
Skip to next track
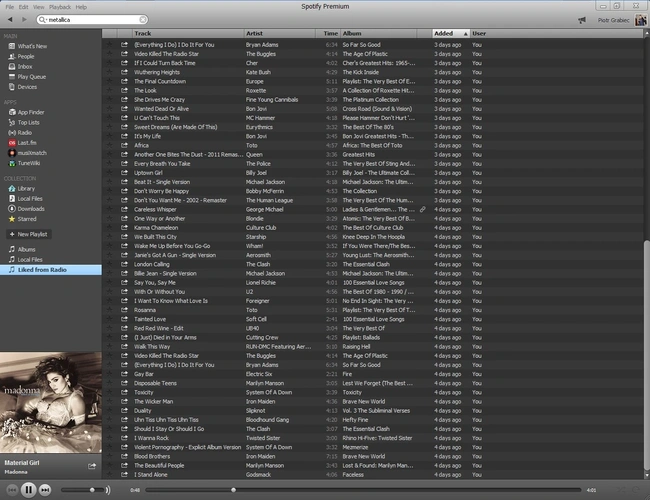pos(45,490)
